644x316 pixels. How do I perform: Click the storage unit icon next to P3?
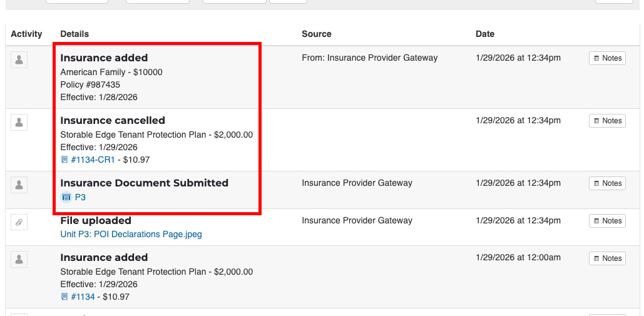click(x=66, y=197)
